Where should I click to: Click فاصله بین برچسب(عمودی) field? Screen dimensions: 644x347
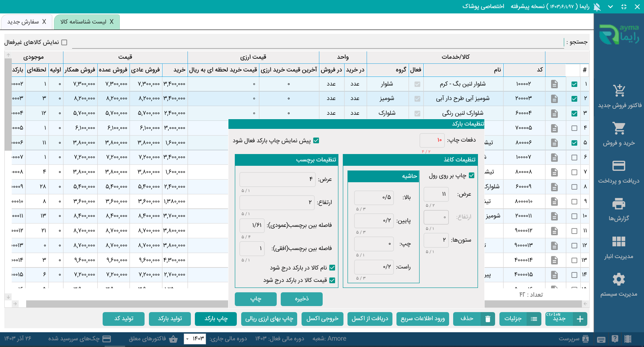[x=252, y=226]
